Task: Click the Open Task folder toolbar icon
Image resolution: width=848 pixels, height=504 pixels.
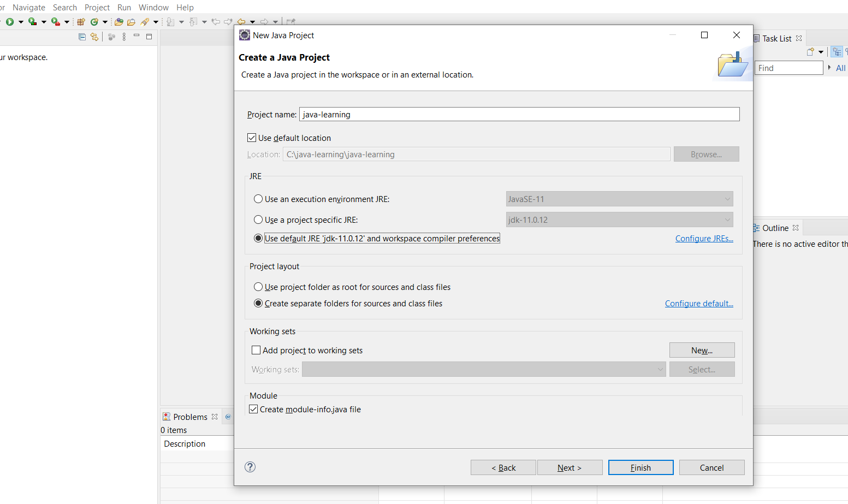Action: click(x=131, y=22)
